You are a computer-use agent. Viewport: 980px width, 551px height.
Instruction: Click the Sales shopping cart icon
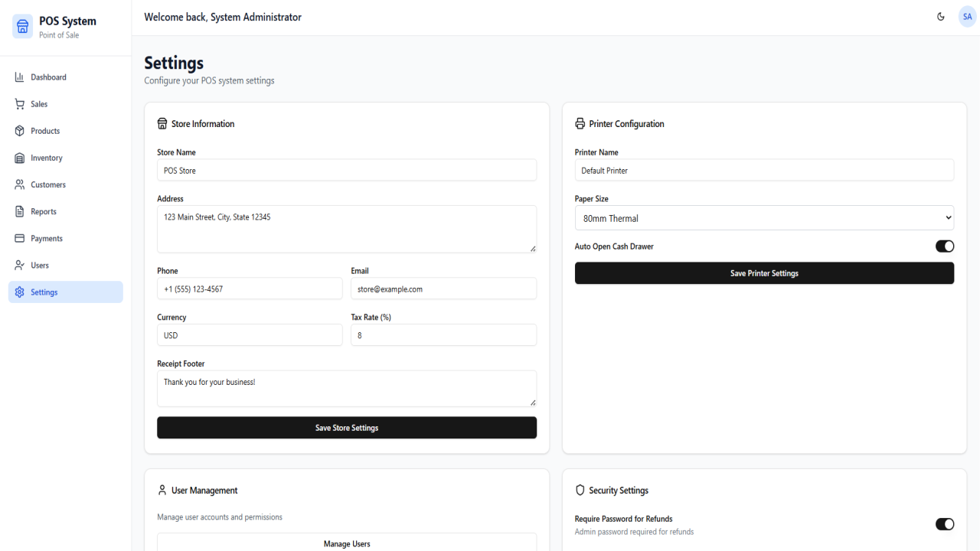[x=20, y=104]
